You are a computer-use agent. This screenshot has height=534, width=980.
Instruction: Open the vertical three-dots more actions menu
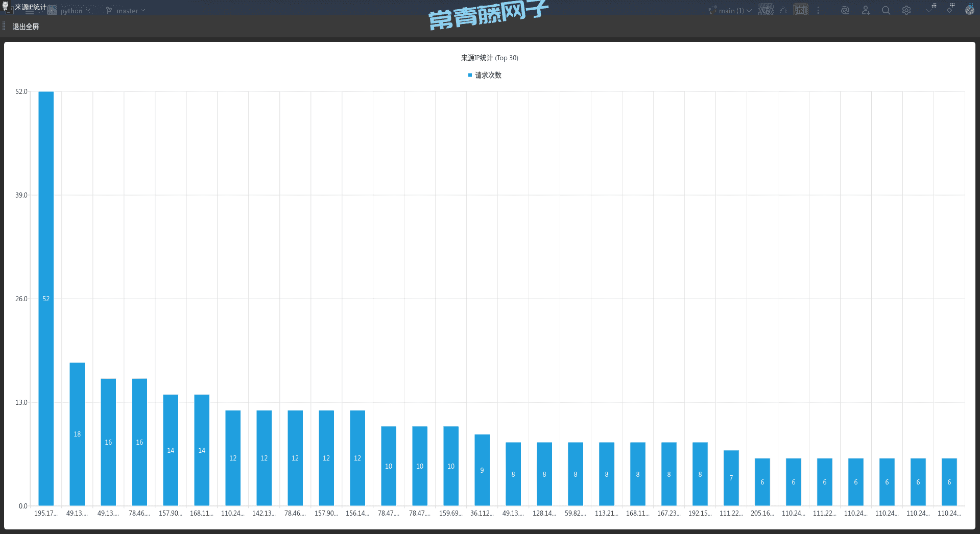818,10
